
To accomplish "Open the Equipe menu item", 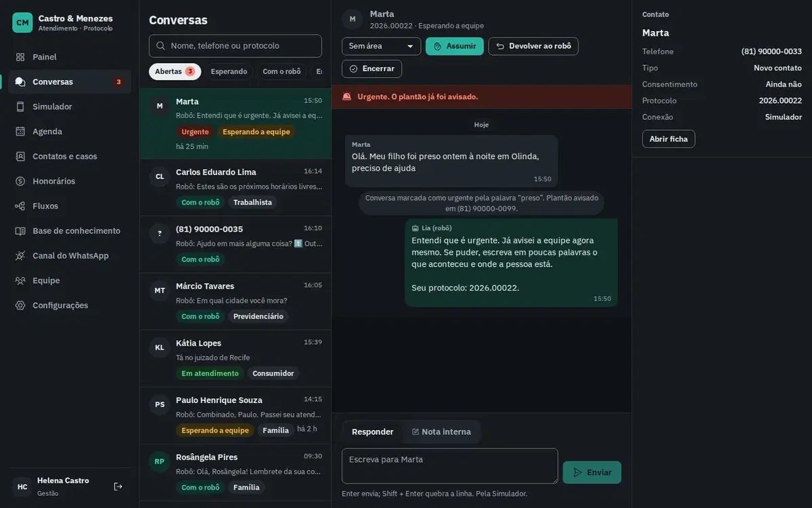I will tap(70, 280).
